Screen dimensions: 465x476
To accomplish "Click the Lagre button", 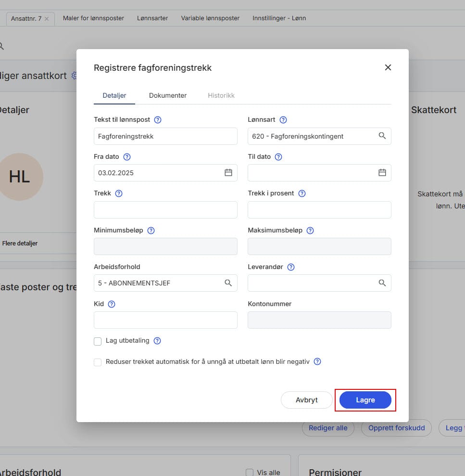I will 365,400.
